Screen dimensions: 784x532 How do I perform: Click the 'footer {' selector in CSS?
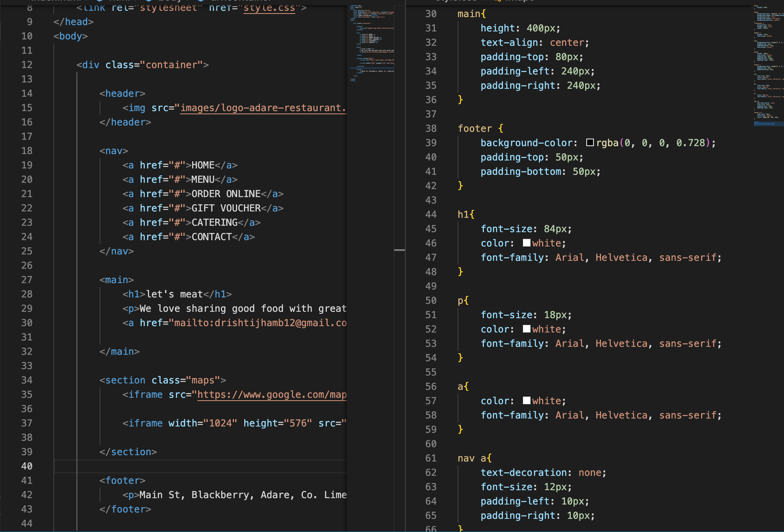point(481,129)
